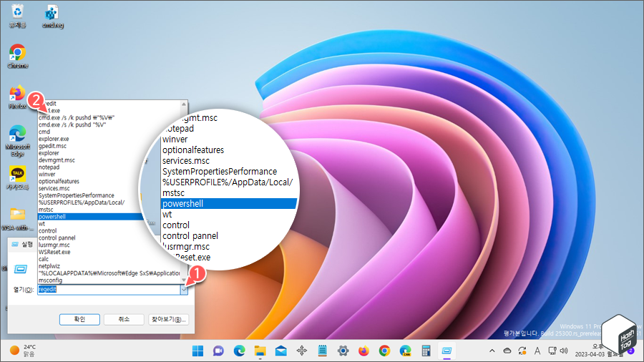This screenshot has width=644, height=362.
Task: Show hidden system tray icons chevron
Action: coord(492,351)
